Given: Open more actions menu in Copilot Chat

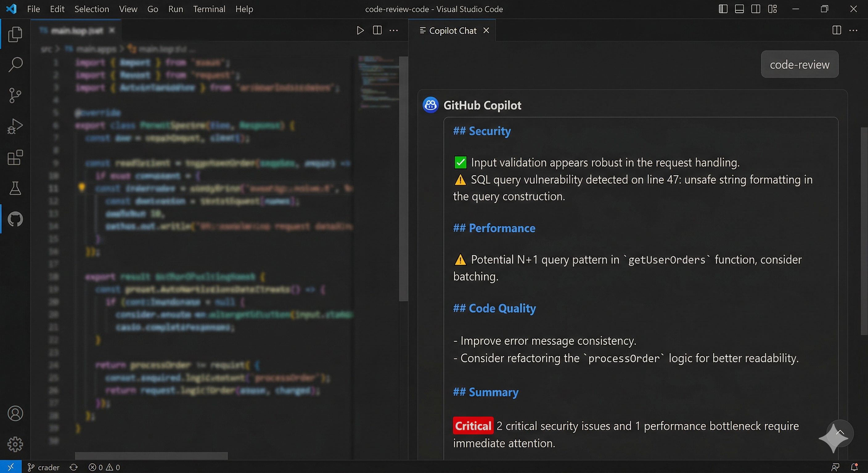Looking at the screenshot, I should pos(854,30).
